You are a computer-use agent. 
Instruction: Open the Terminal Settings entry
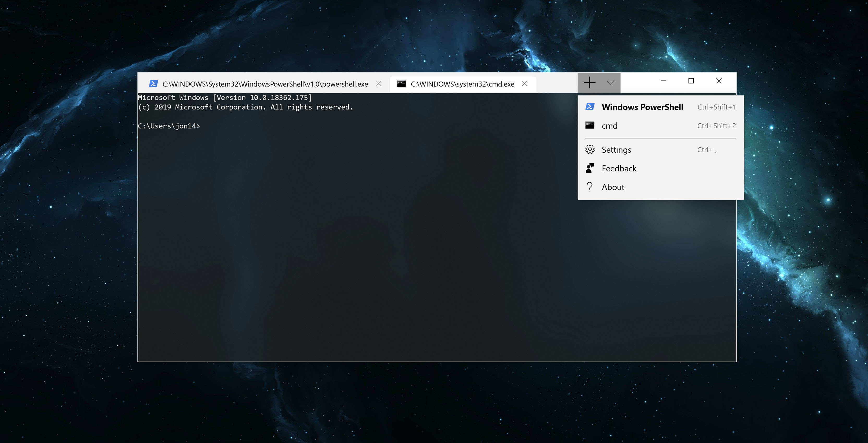[x=616, y=149]
